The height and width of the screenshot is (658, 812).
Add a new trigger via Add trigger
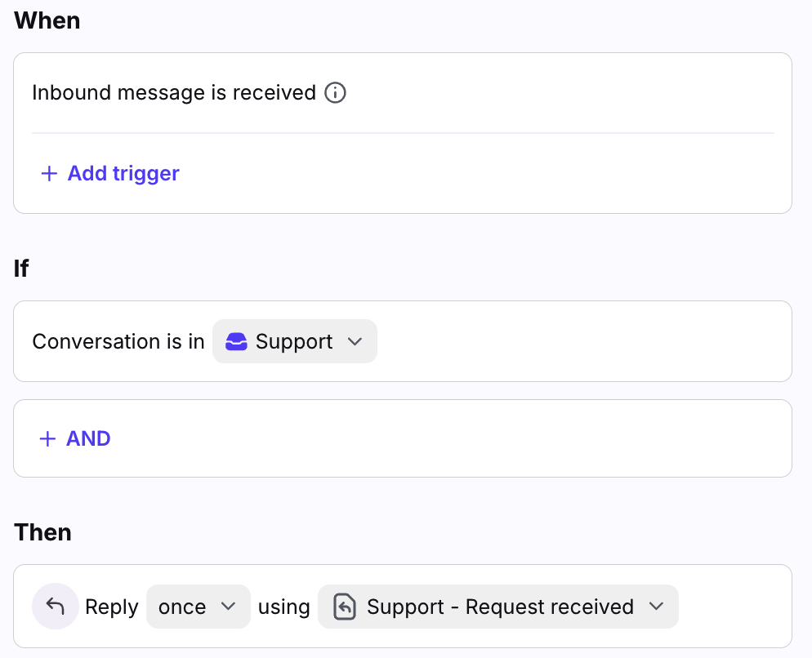pos(123,174)
